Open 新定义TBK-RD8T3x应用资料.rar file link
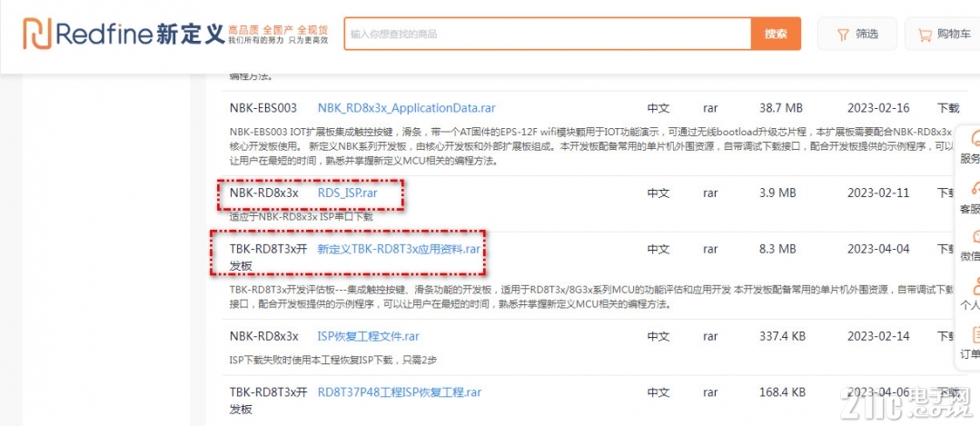 399,249
